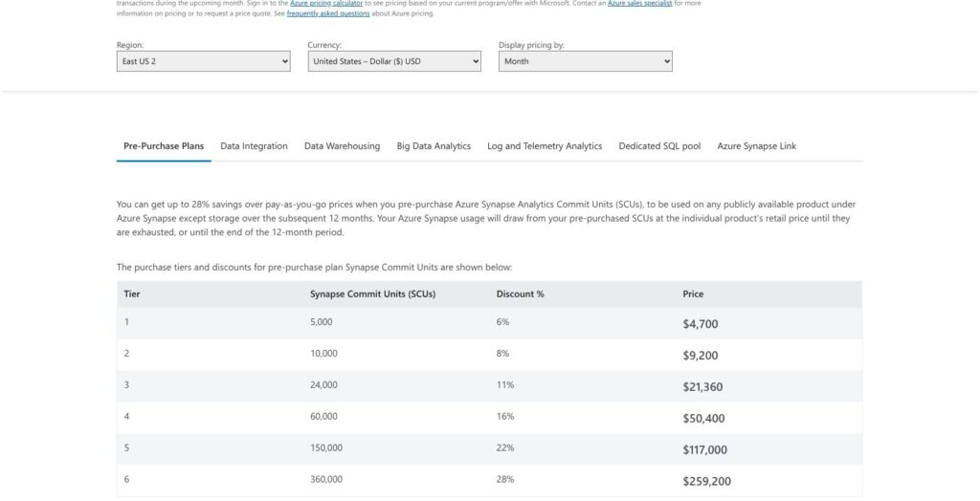
Task: Click the 60,000 SCUs cell
Action: [x=323, y=417]
